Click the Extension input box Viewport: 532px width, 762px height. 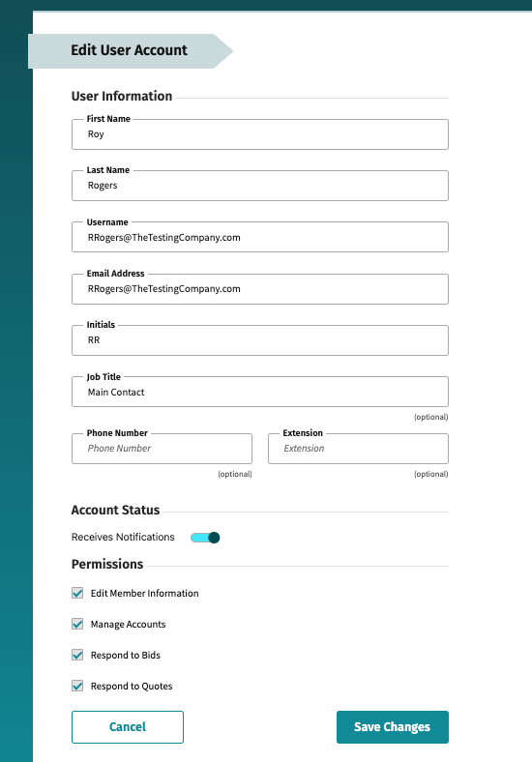358,449
